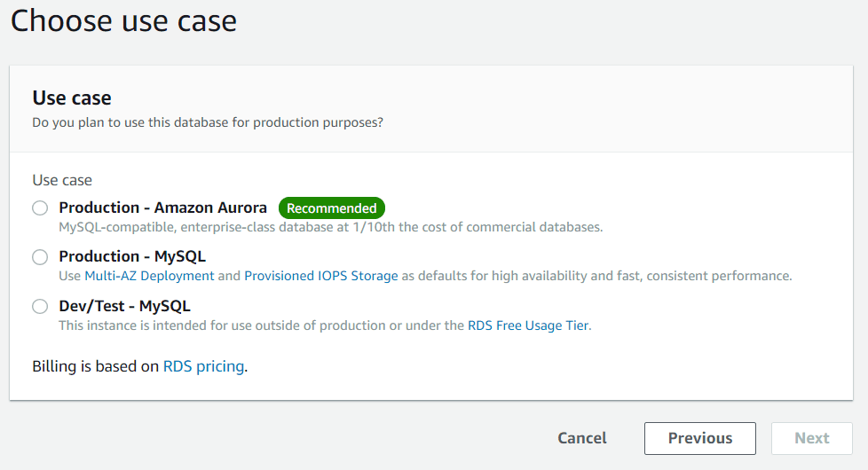Select the Production - Amazon Aurora radio button

click(x=40, y=208)
